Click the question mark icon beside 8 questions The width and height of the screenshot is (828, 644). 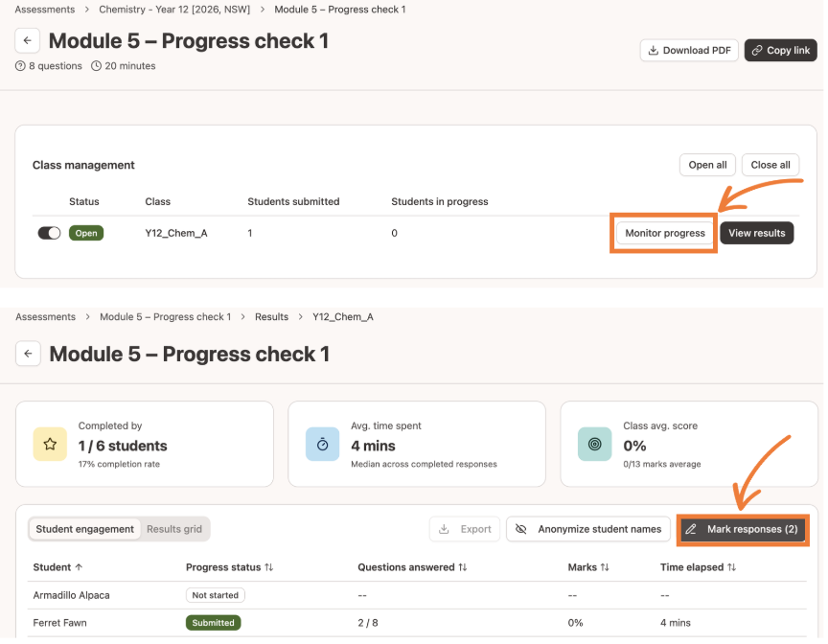pyautogui.click(x=20, y=66)
